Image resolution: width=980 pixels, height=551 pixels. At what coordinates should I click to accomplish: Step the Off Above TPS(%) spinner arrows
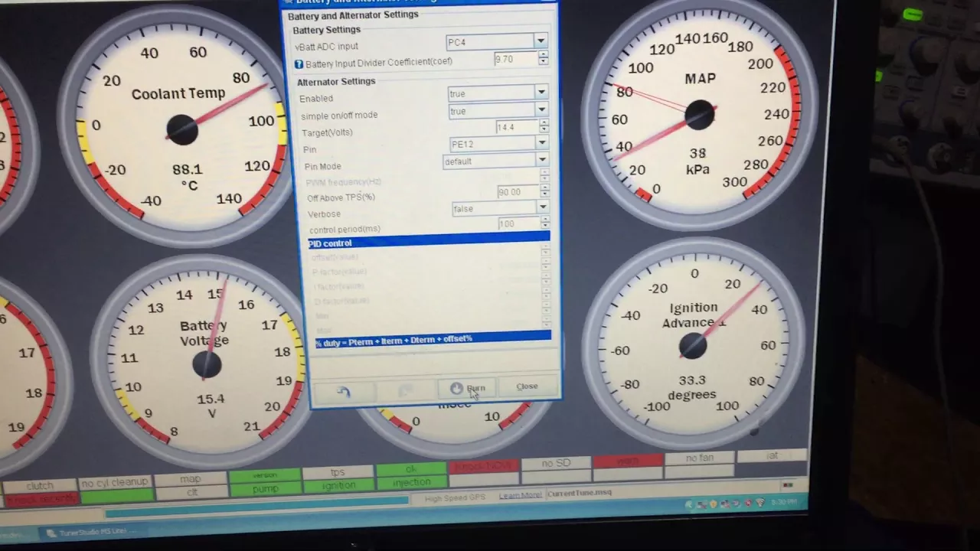545,191
